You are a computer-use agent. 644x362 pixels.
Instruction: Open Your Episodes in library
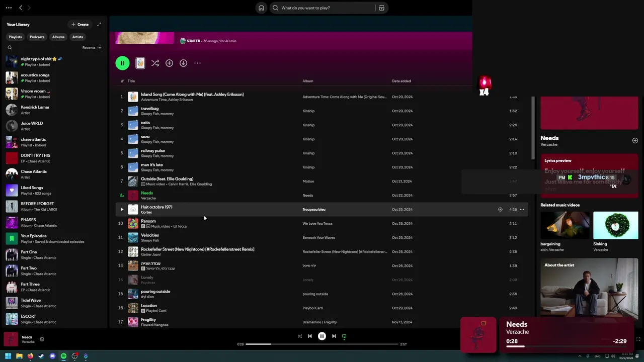coord(54,239)
